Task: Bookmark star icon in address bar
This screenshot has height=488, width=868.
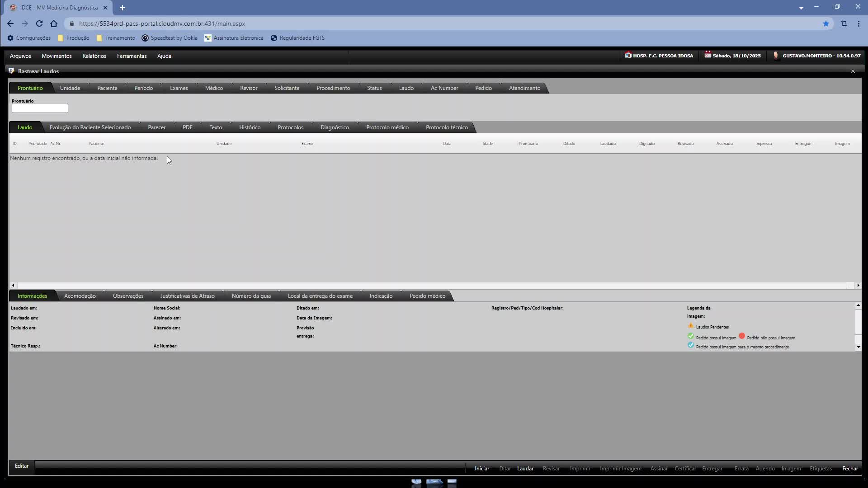Action: 826,23
